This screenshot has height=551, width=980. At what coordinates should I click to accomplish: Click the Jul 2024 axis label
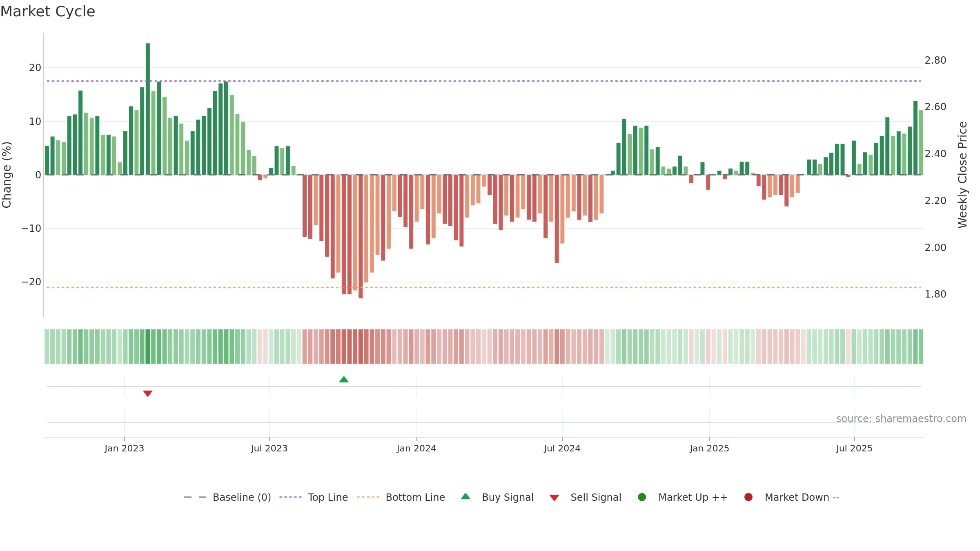pos(562,449)
